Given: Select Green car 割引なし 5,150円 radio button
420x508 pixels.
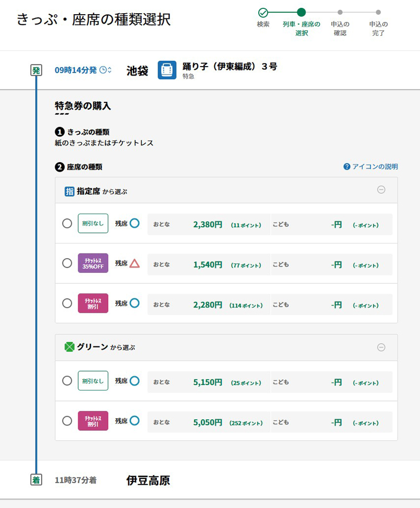Looking at the screenshot, I should tap(67, 381).
